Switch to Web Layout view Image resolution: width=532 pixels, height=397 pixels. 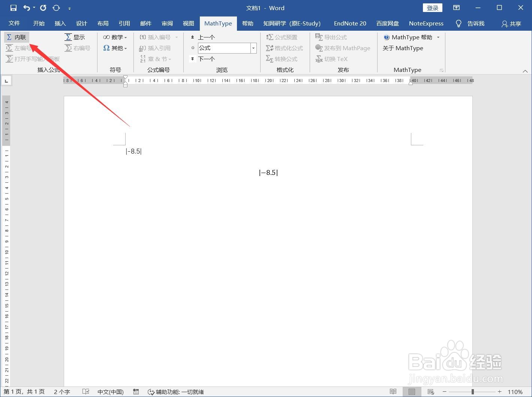[x=431, y=392]
